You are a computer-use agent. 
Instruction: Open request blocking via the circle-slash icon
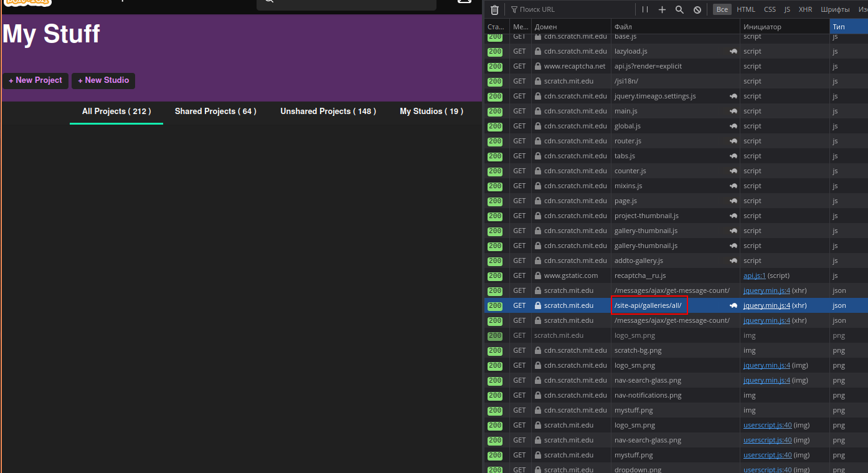(x=697, y=10)
